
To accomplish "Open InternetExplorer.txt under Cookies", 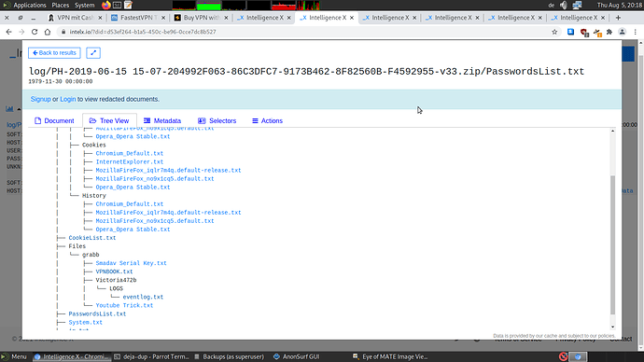I will (130, 161).
